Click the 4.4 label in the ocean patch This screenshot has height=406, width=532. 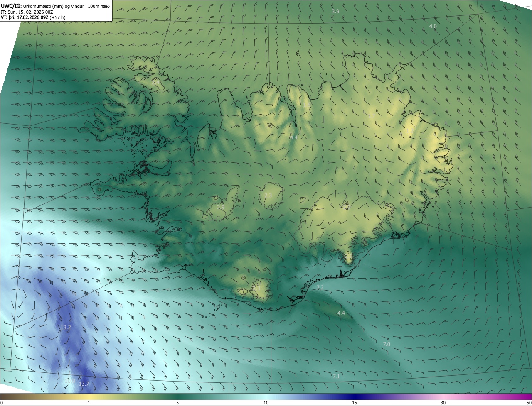pos(341,313)
